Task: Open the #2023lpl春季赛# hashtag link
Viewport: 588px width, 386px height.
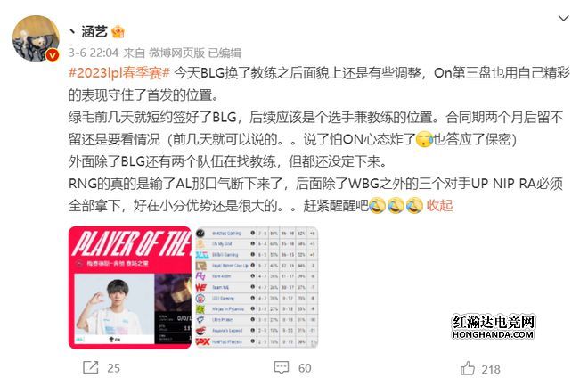Action: coord(119,73)
